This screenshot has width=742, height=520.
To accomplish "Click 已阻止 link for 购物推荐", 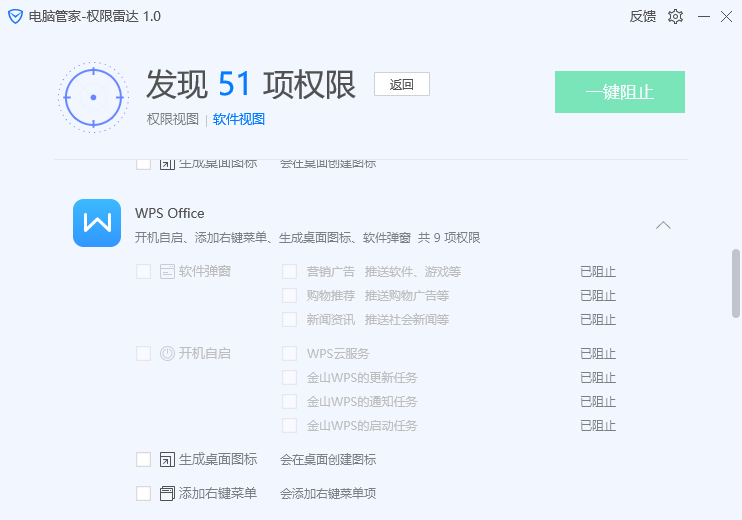I will coord(598,296).
